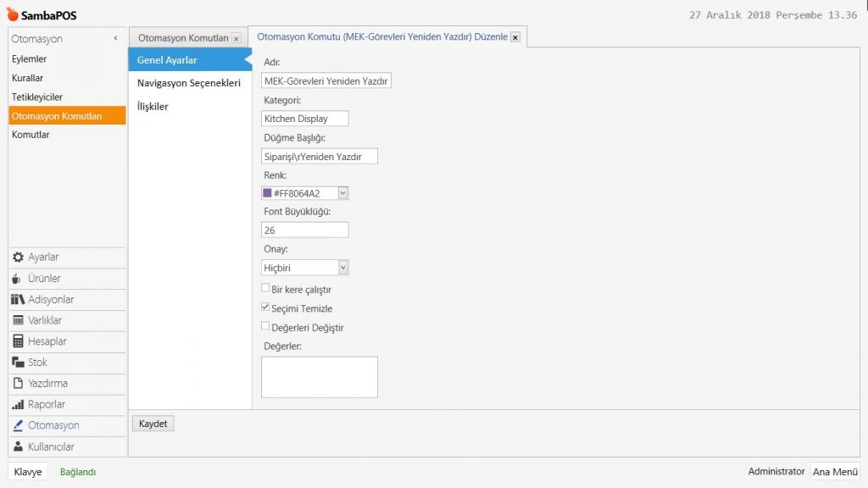This screenshot has width=868, height=488.
Task: Open Stok module icon
Action: coord(18,363)
